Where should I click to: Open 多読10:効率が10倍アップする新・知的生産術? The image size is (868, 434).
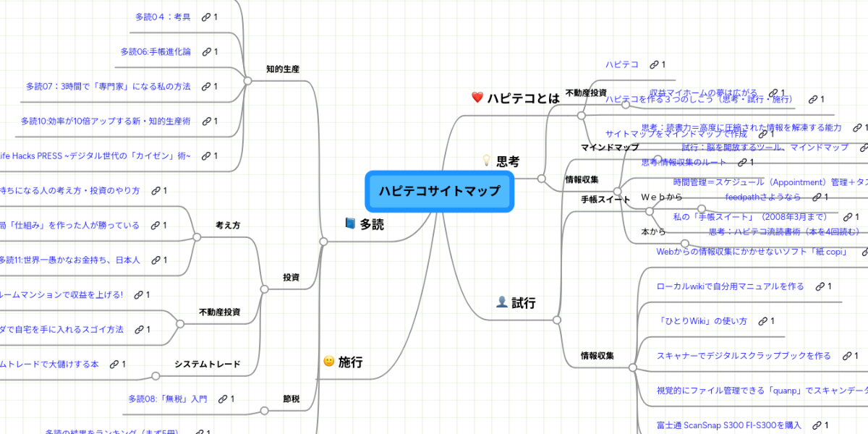[106, 121]
